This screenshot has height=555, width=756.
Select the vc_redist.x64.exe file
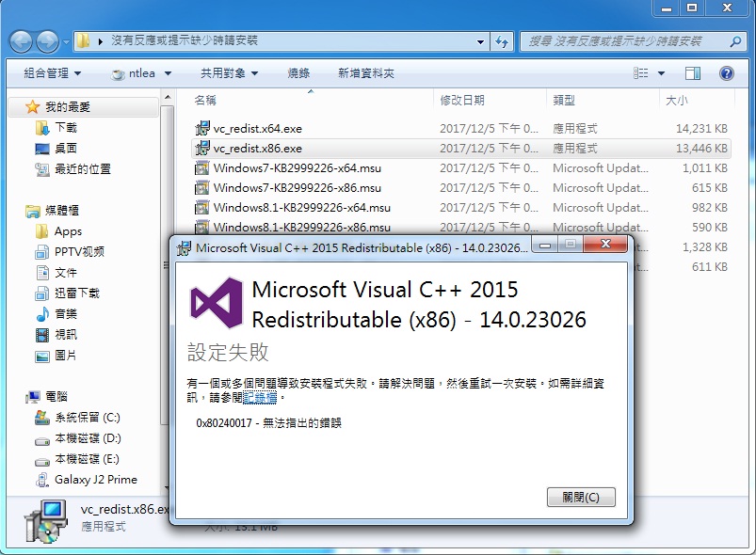(461, 129)
